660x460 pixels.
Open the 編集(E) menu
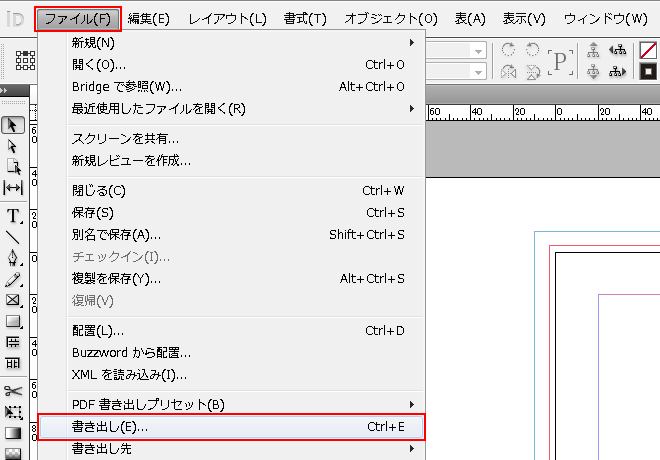[x=149, y=19]
